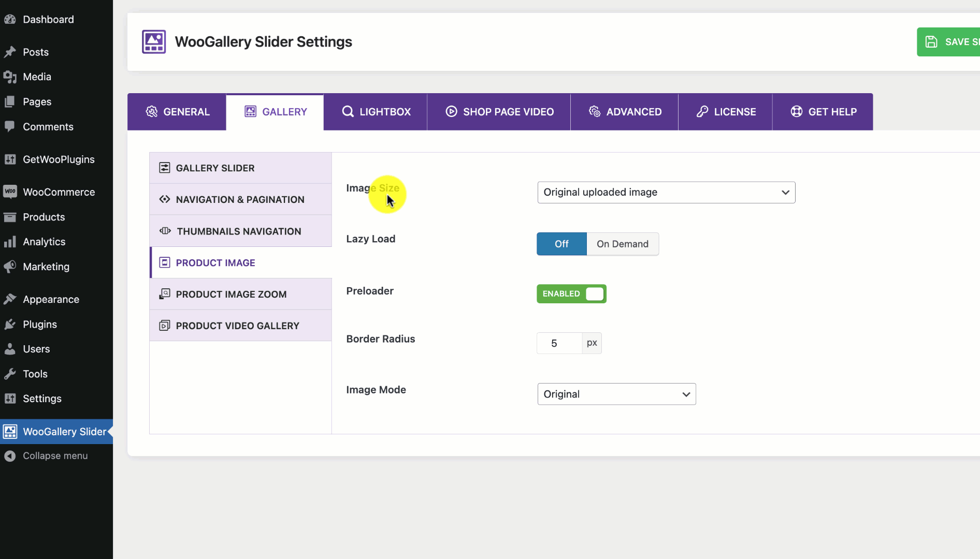Screen dimensions: 980x559
Task: Open the Image Size dropdown
Action: pos(666,193)
